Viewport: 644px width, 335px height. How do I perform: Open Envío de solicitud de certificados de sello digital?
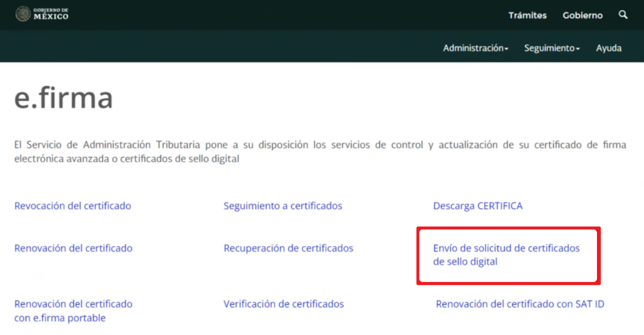506,255
